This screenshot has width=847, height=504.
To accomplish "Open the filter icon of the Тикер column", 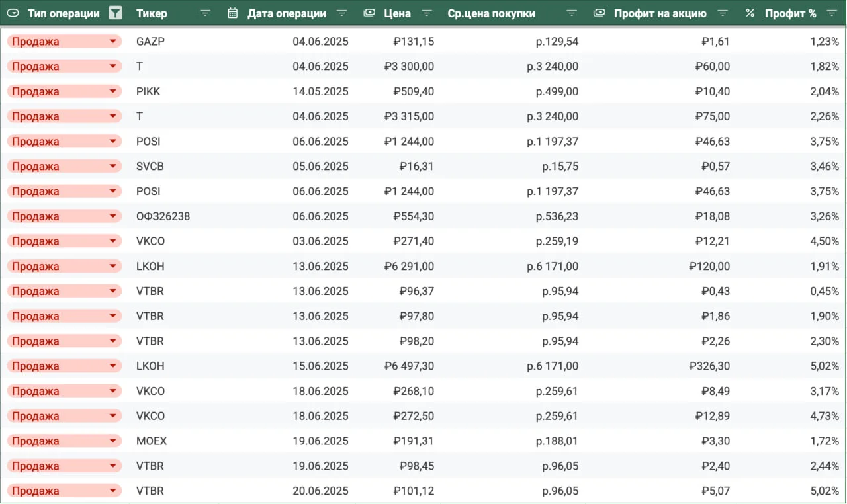I will pyautogui.click(x=205, y=13).
